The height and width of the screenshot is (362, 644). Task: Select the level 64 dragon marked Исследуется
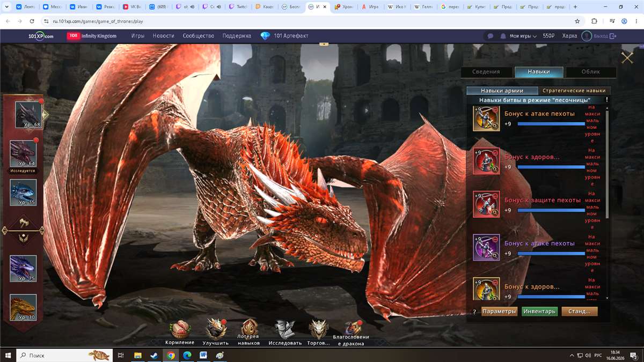tap(23, 154)
